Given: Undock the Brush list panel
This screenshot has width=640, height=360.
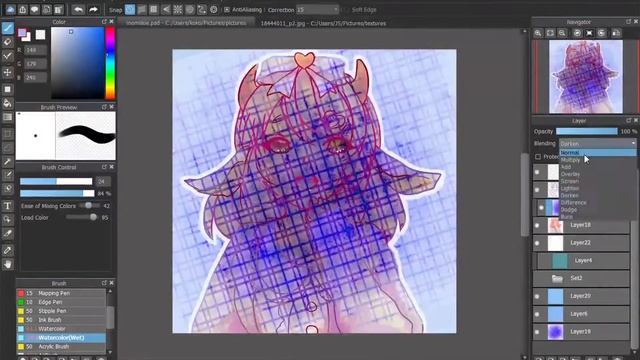Looking at the screenshot, I should (104, 283).
